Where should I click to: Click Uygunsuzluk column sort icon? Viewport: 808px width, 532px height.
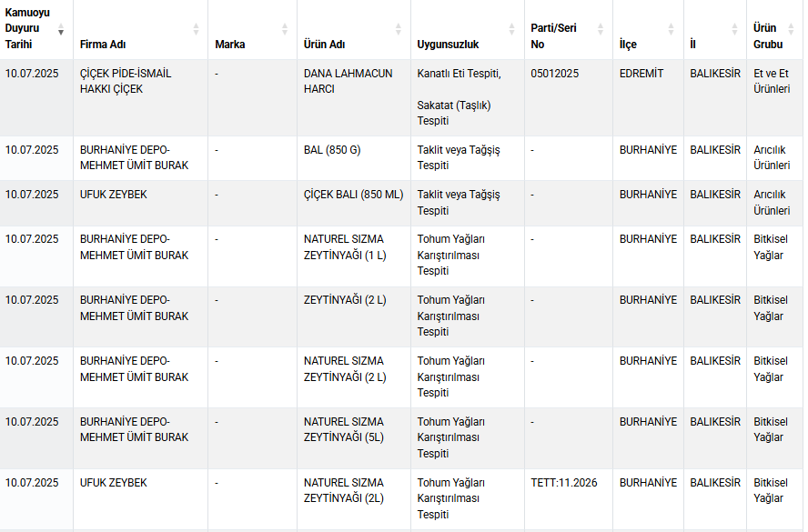tap(511, 29)
